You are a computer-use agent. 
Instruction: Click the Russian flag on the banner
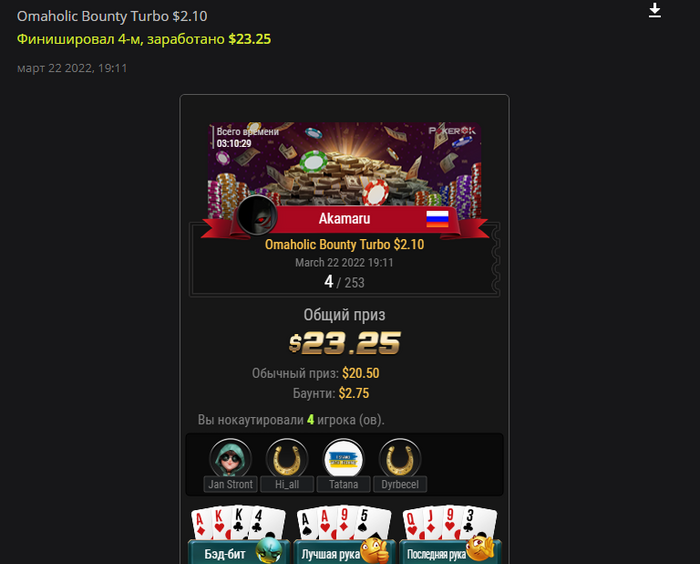pos(437,219)
